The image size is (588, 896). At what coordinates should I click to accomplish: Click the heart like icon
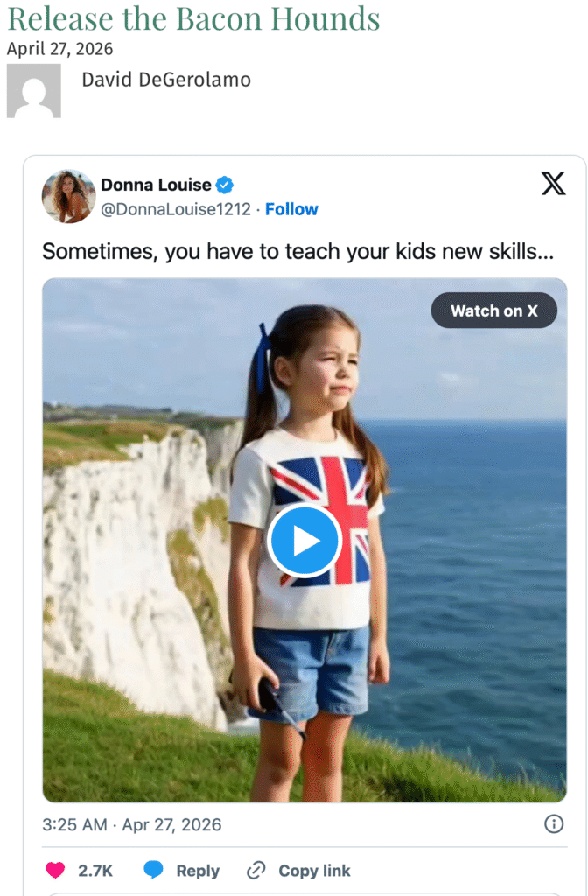(55, 871)
